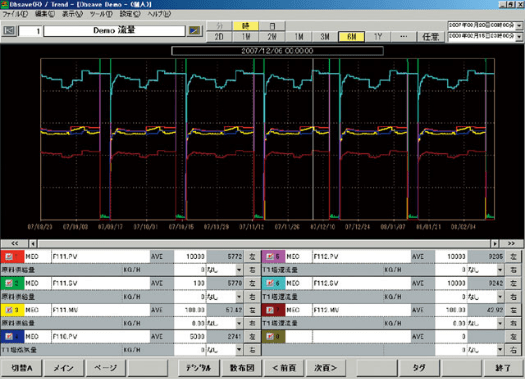Open the なし dropdown under F112.PV
525x379 pixels.
tap(500, 270)
